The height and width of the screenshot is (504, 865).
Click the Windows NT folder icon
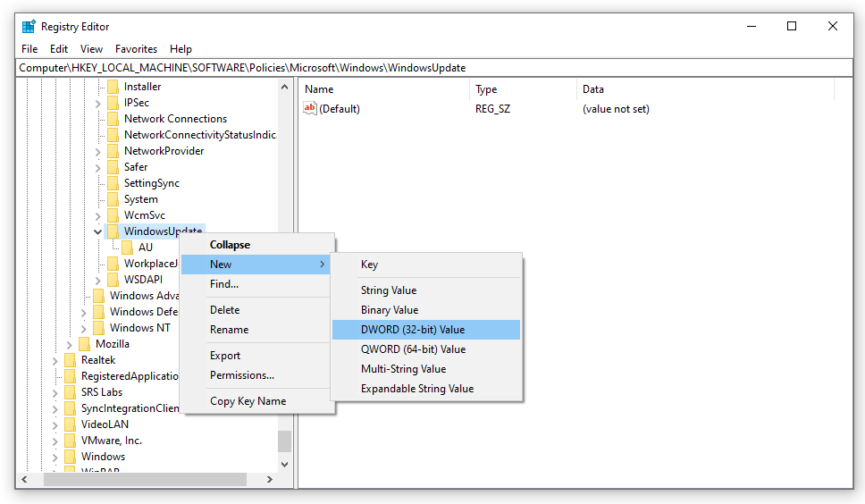coord(99,328)
